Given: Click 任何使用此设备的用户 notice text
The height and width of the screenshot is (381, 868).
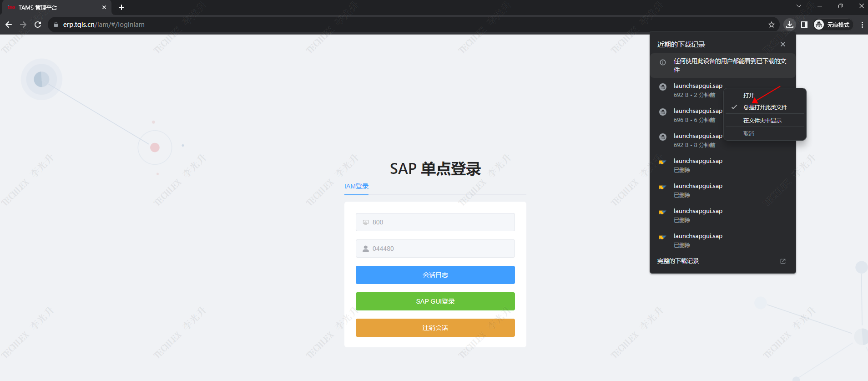Looking at the screenshot, I should 730,65.
